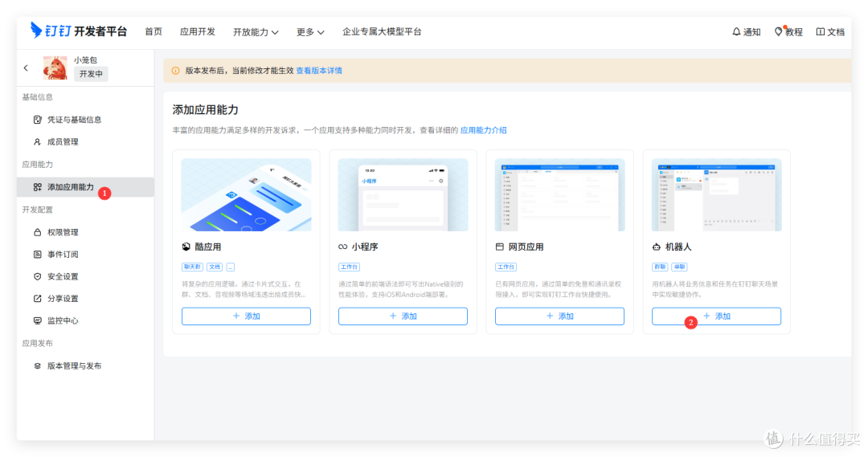Click the 文档 tag on 酷应用 card

click(215, 267)
